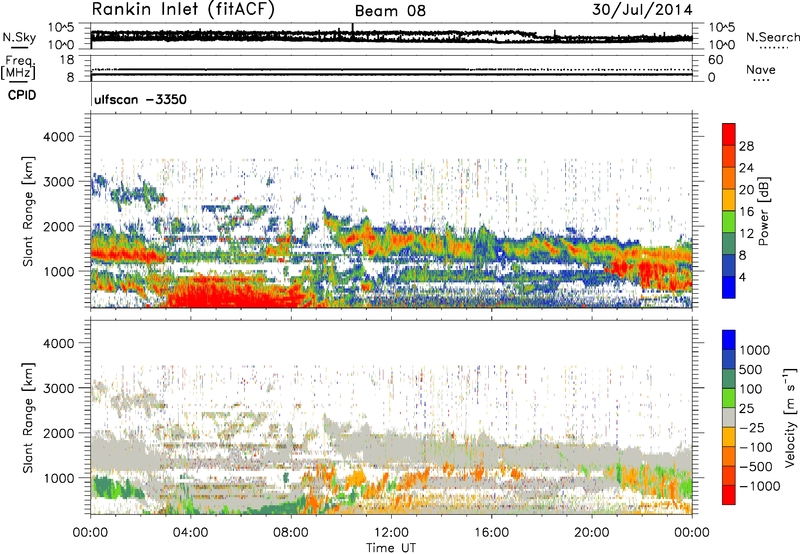Click the '18' tick on the frequency axis
This screenshot has width=800, height=554.
(x=67, y=60)
